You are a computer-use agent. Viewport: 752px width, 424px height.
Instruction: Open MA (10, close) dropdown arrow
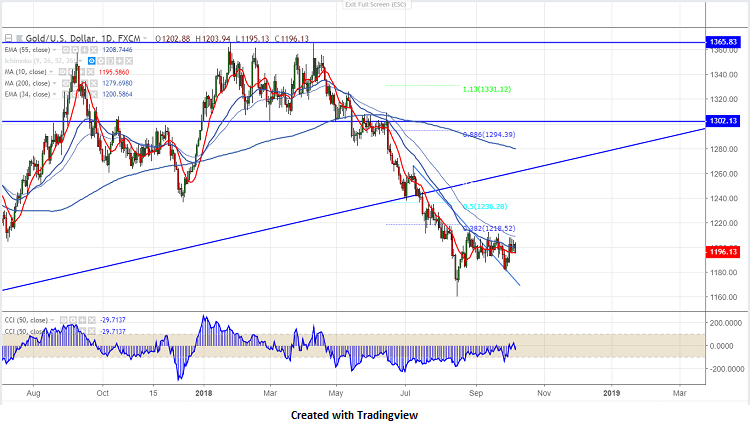pos(51,72)
